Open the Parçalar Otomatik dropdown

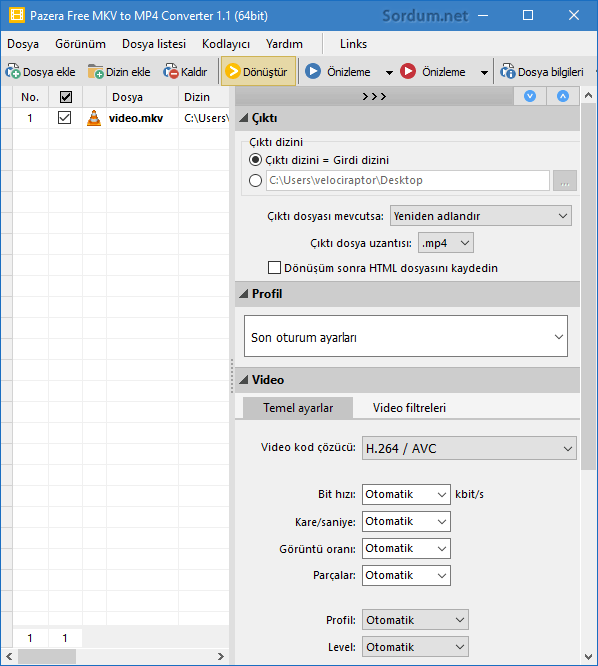click(406, 576)
